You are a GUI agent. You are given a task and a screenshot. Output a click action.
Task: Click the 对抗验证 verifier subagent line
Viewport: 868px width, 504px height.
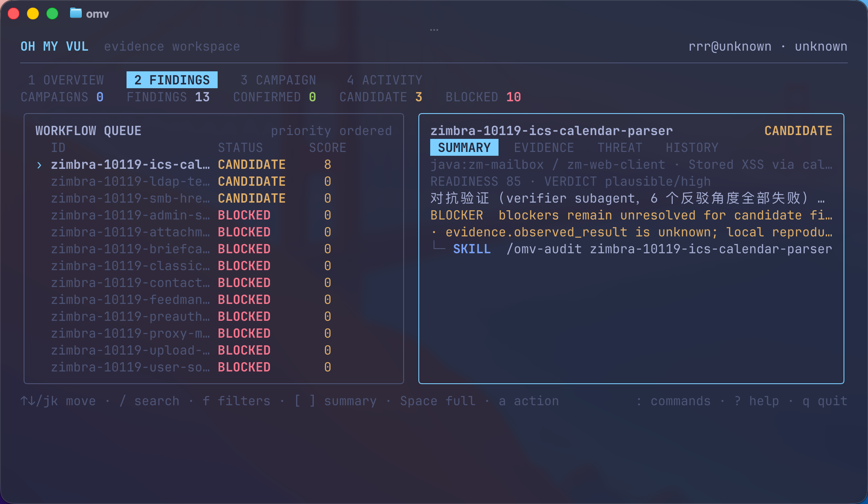[x=628, y=198]
